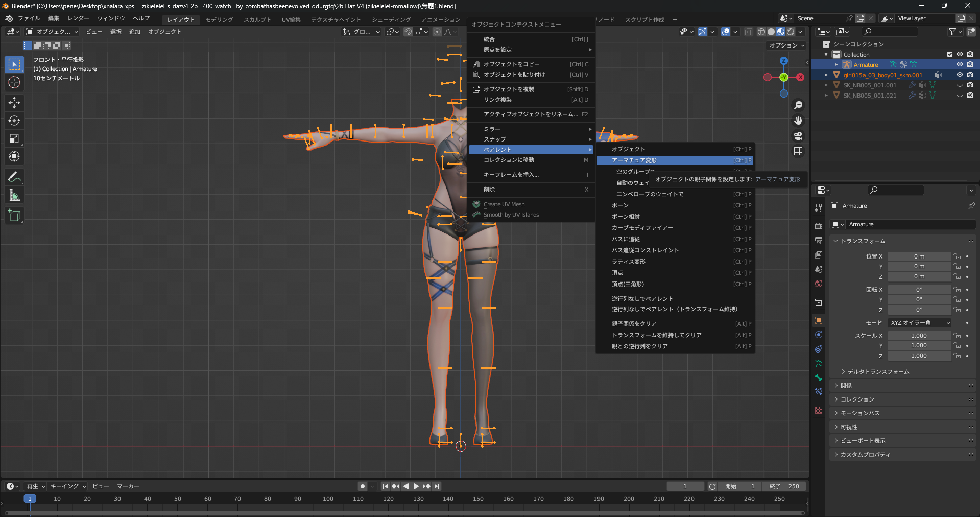This screenshot has width=980, height=517.
Task: Open the ファイル menu
Action: [29, 18]
